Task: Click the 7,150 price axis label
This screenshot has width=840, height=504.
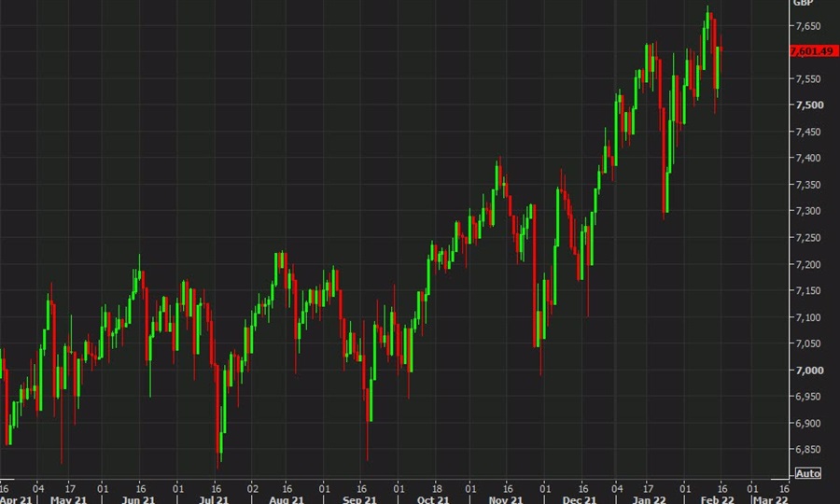Action: pos(808,291)
